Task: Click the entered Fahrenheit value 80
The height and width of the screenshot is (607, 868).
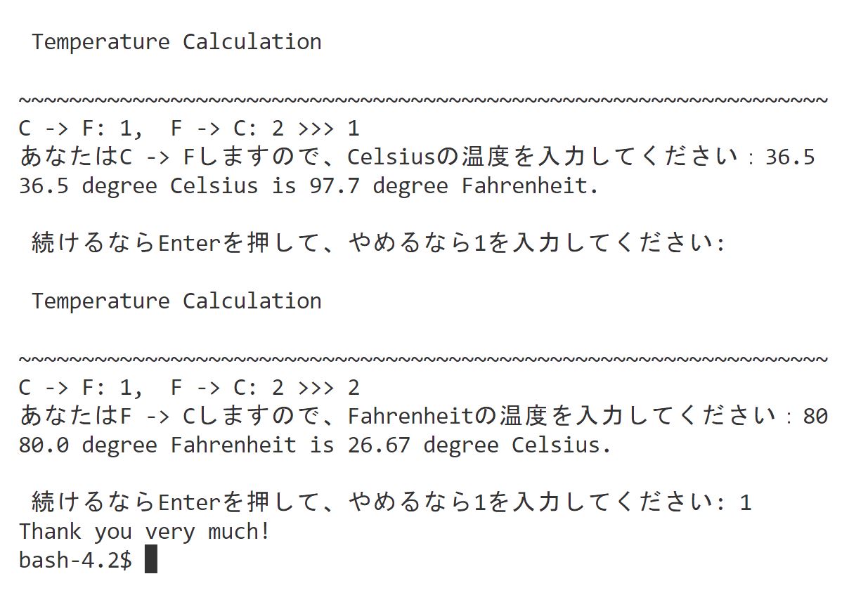Action: (815, 417)
